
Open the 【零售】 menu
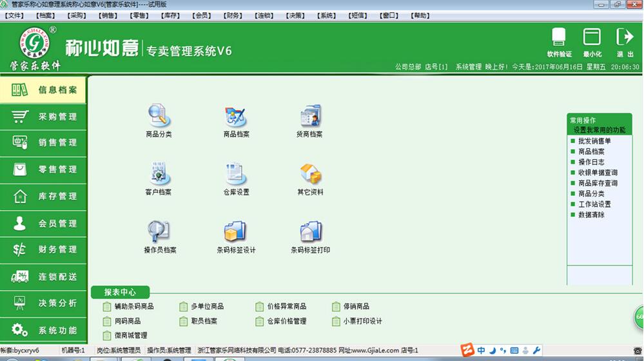click(x=139, y=15)
